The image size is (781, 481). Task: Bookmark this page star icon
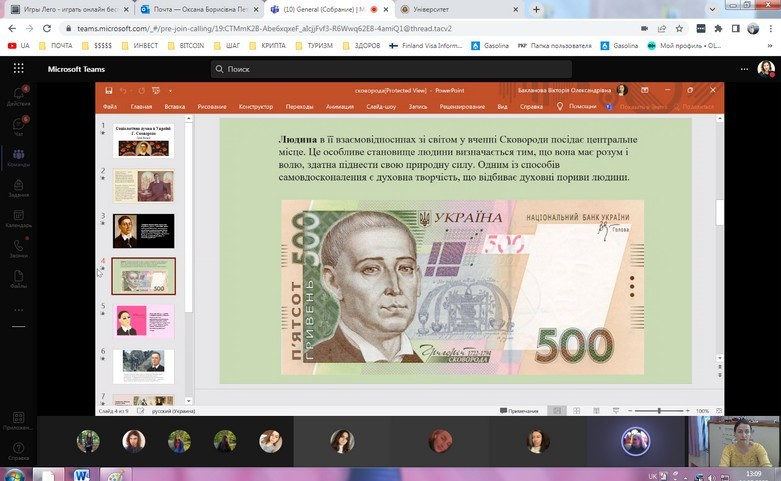679,28
